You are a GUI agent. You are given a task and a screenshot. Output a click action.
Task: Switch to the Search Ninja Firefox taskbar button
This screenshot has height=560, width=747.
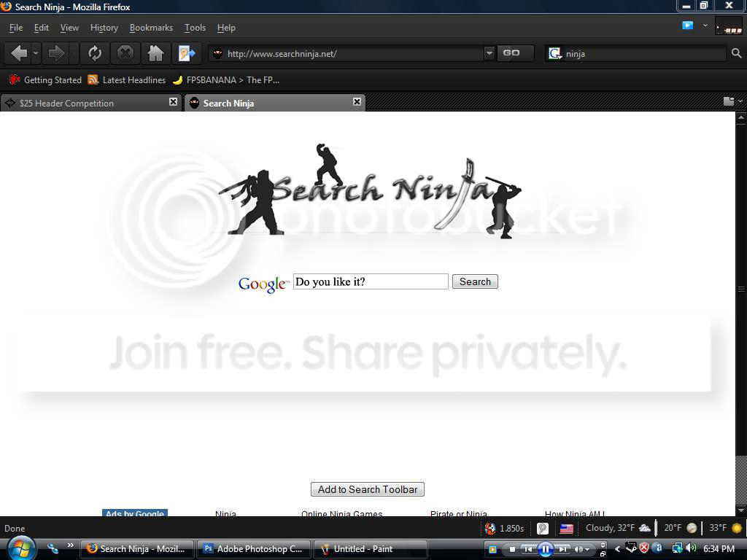(x=137, y=549)
